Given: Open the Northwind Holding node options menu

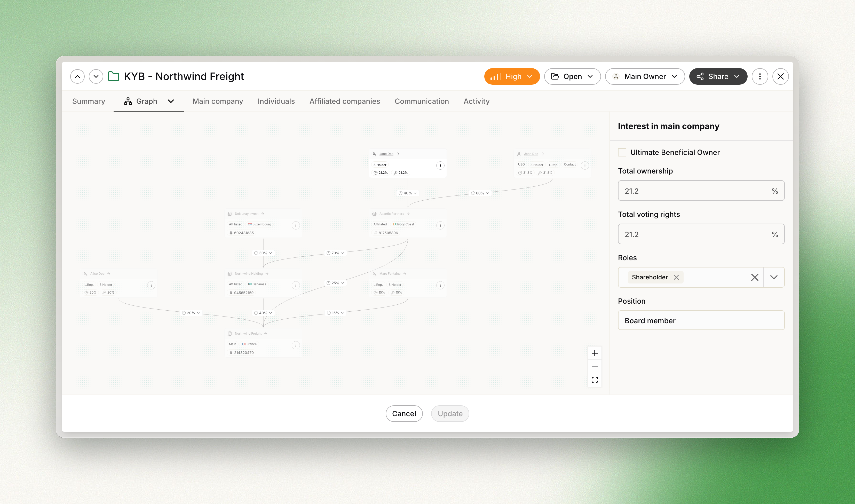Looking at the screenshot, I should [296, 285].
